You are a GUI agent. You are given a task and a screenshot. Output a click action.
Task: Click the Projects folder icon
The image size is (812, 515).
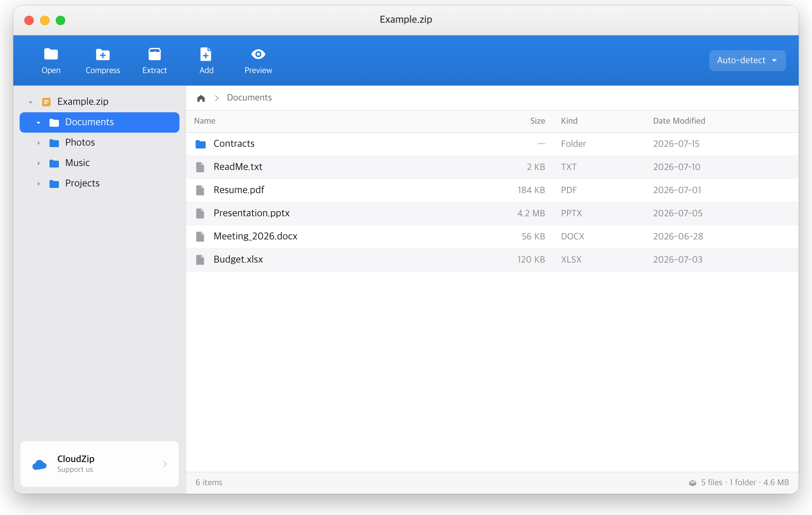coord(54,184)
